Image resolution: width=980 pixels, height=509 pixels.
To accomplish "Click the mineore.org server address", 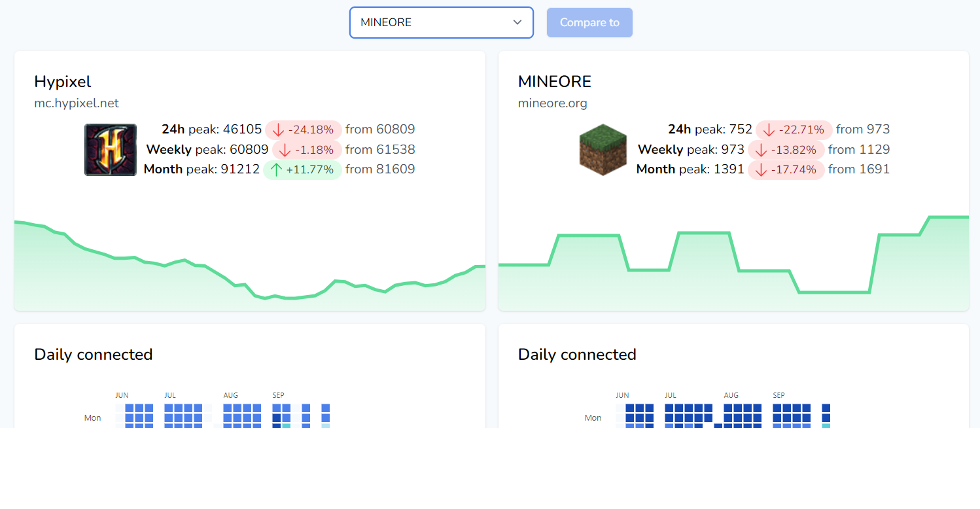I will point(553,103).
